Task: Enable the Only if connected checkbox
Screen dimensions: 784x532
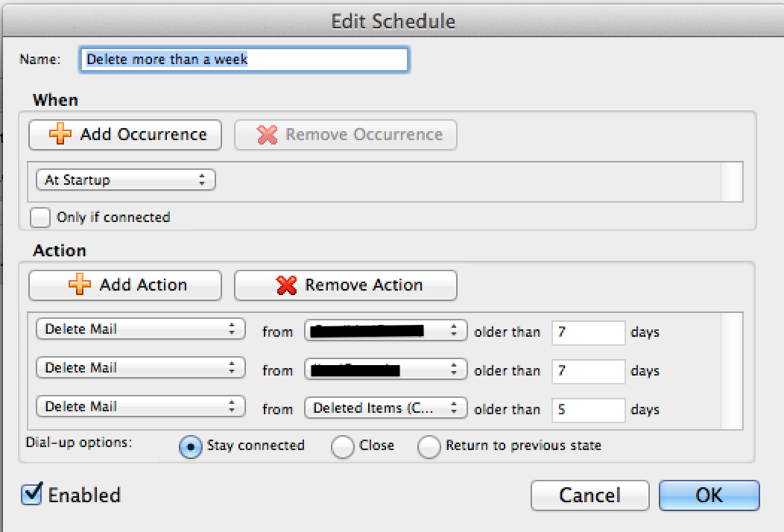Action: 40,218
